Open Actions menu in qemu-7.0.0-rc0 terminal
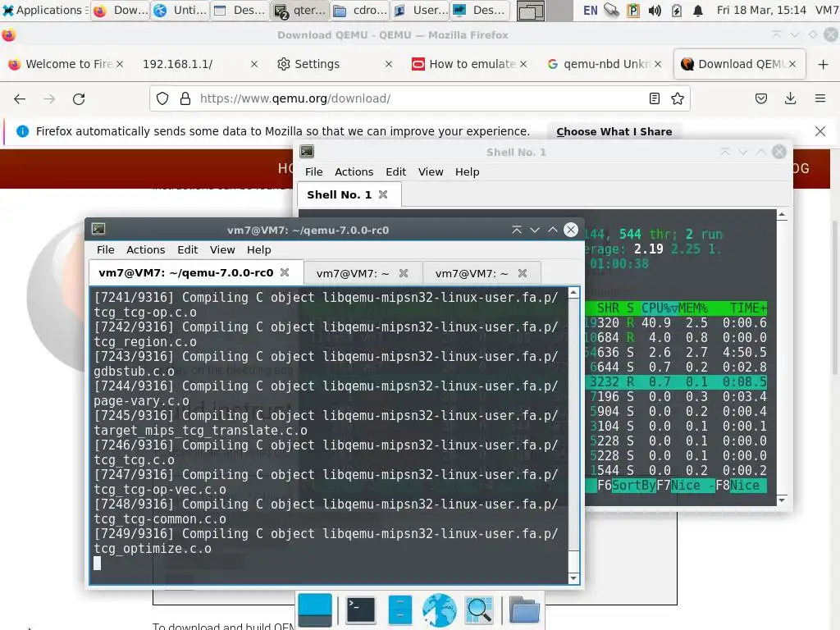This screenshot has width=840, height=630. tap(146, 250)
